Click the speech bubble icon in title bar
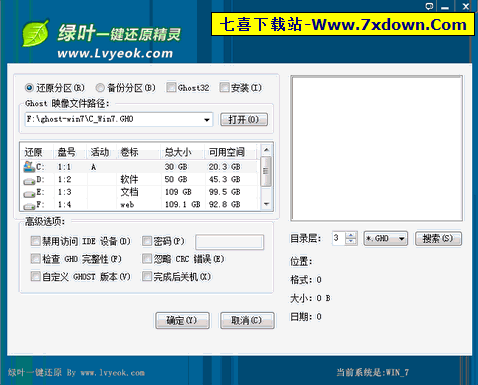 click(x=429, y=6)
